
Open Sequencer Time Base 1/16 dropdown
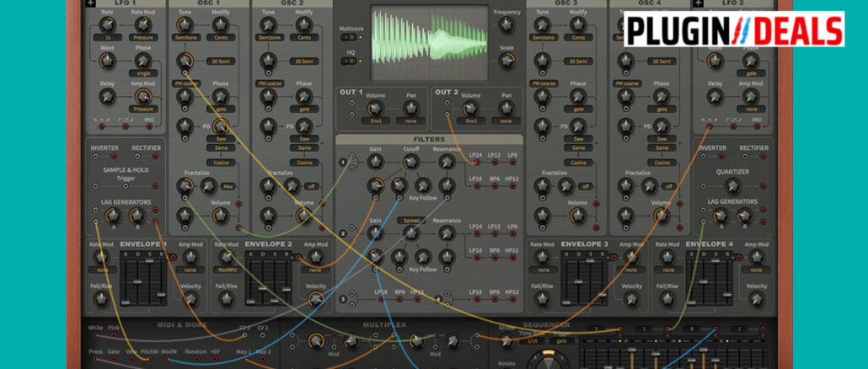tap(530, 341)
